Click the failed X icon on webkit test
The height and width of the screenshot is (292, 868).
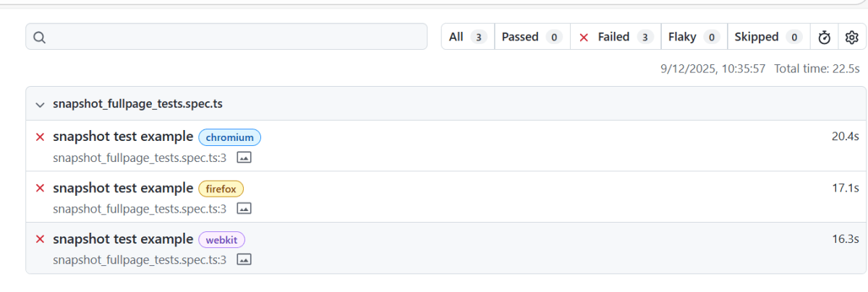pos(41,239)
